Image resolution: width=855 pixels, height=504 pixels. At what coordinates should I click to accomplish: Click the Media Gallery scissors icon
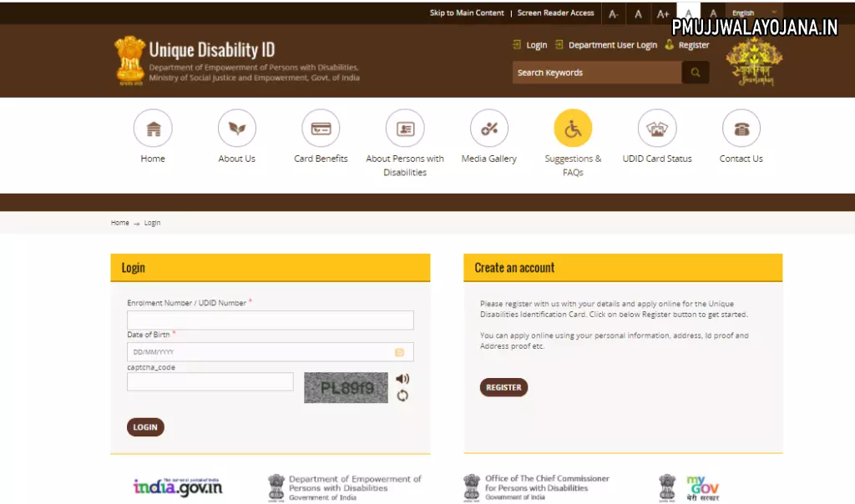(488, 128)
